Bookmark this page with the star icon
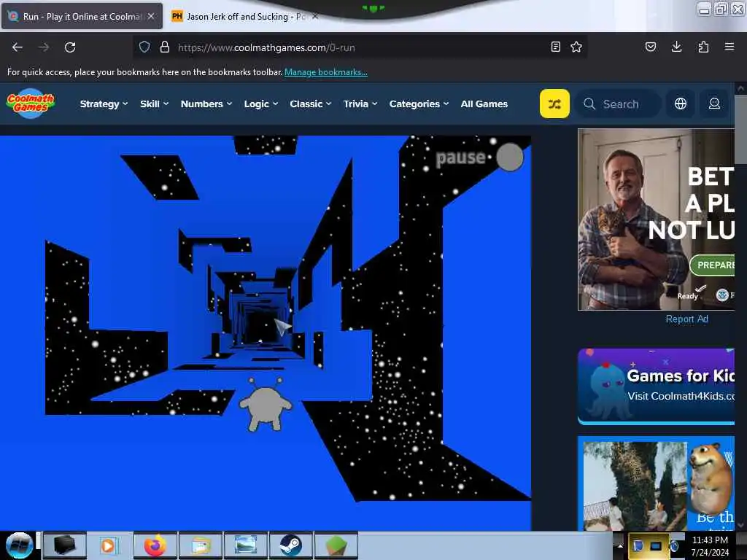The width and height of the screenshot is (747, 560). pos(576,47)
